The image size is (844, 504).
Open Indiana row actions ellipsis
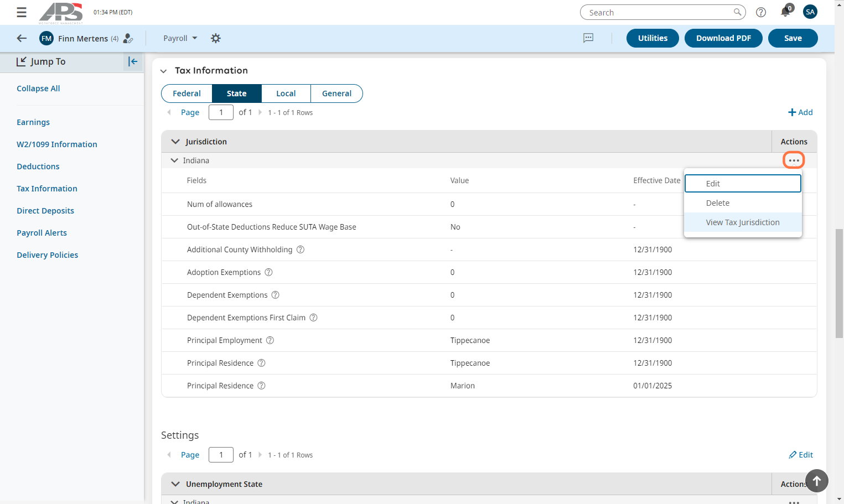794,160
